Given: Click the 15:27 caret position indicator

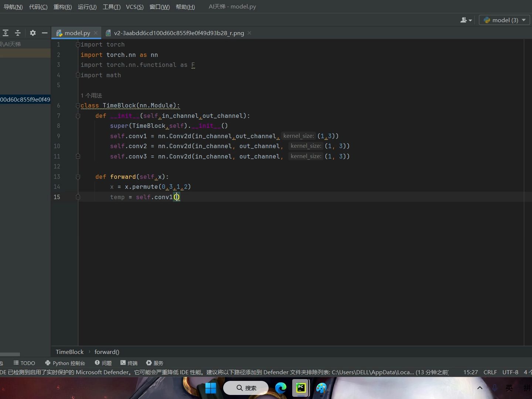Looking at the screenshot, I should click(x=471, y=372).
